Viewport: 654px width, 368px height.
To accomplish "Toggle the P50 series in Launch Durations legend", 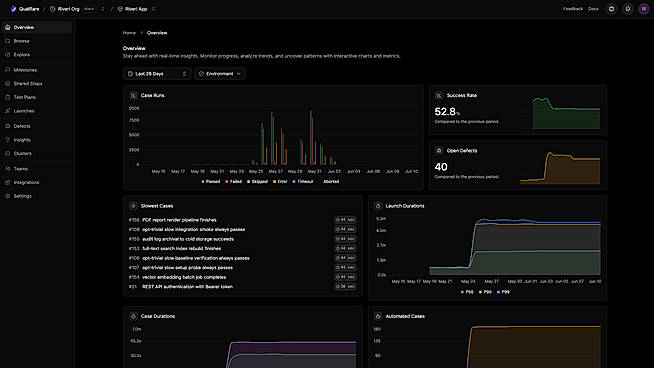I will pyautogui.click(x=467, y=292).
